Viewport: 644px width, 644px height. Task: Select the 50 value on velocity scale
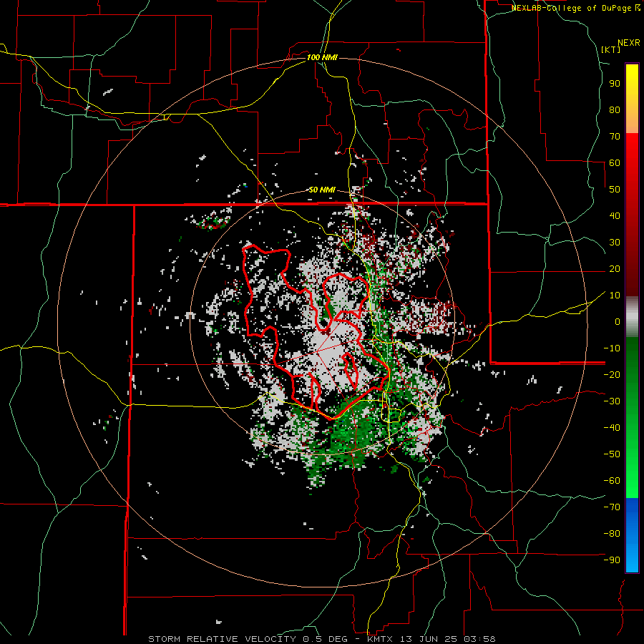pos(615,190)
